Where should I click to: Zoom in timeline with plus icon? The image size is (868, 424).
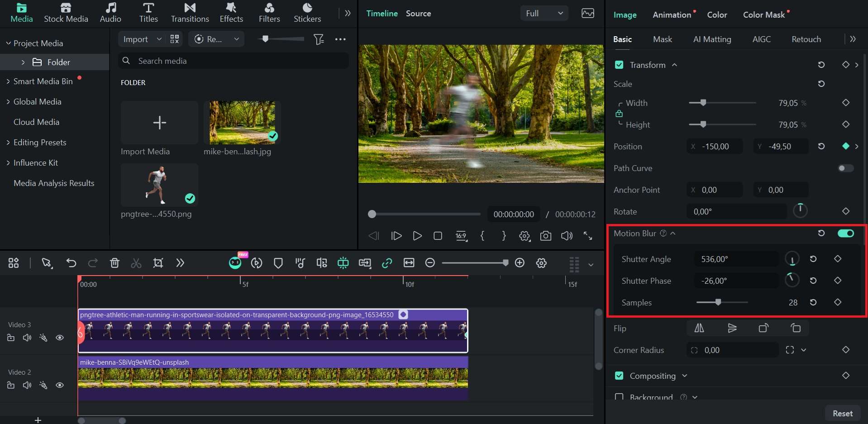point(520,263)
